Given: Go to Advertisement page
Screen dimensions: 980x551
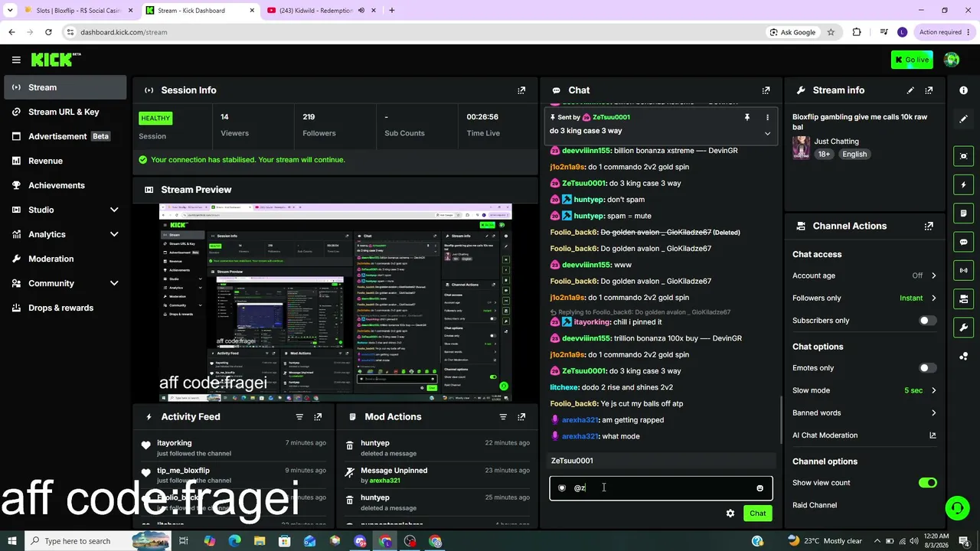Looking at the screenshot, I should click(65, 136).
